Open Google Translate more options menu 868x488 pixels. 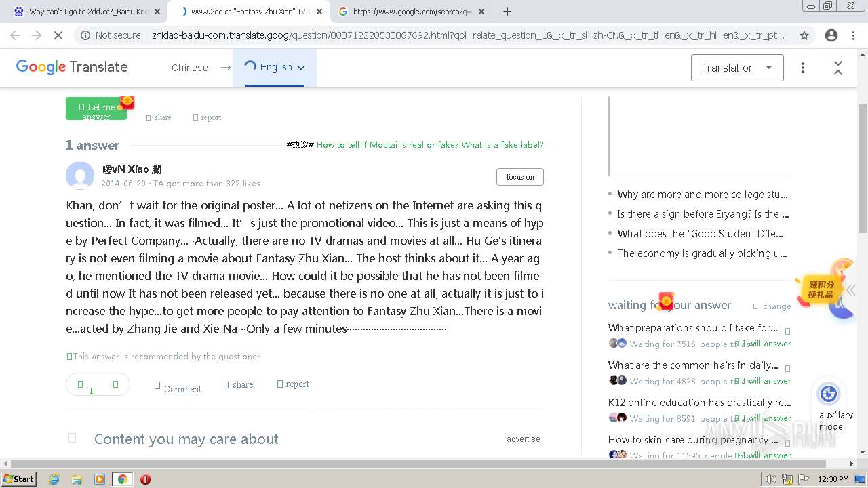[x=803, y=68]
